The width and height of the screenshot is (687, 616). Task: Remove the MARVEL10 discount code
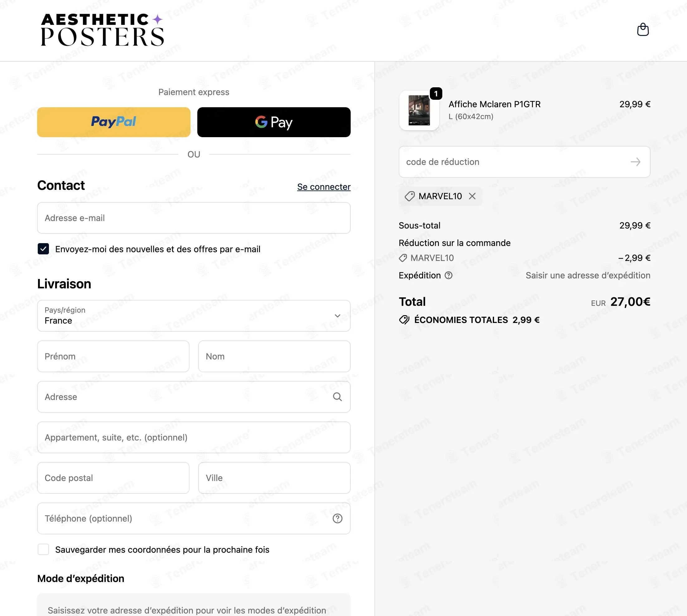tap(472, 196)
